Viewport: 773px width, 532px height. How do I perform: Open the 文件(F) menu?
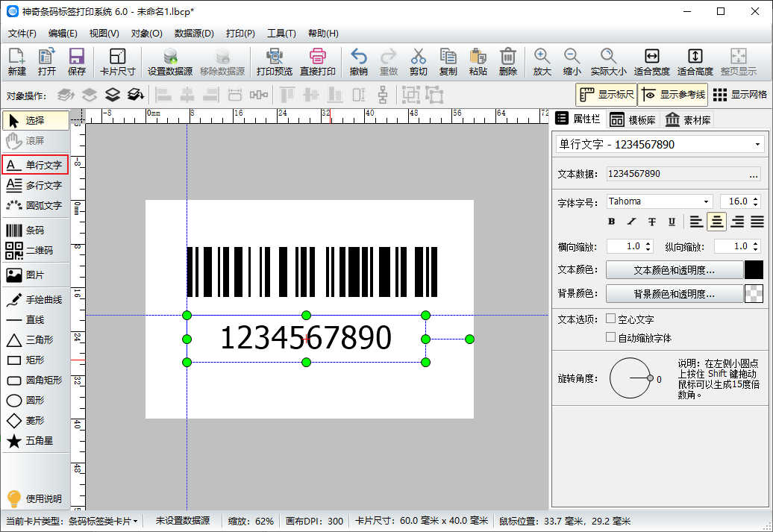click(x=22, y=34)
